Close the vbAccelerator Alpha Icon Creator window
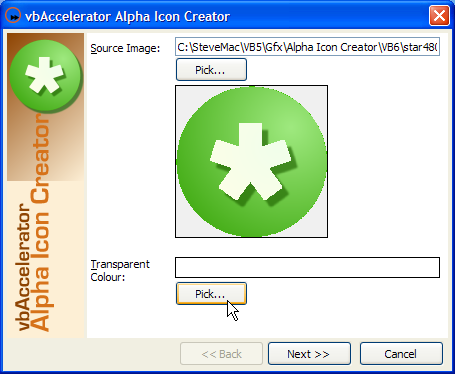This screenshot has height=374, width=455. (439, 16)
